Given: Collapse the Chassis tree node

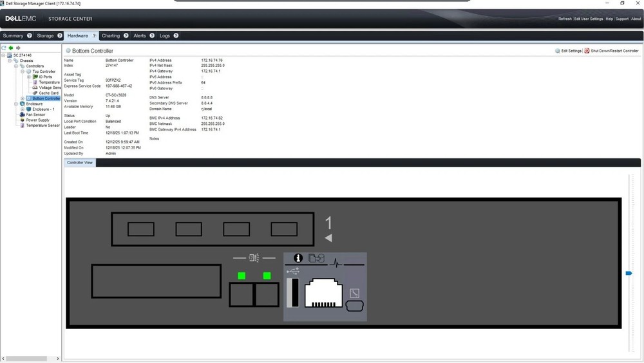Looking at the screenshot, I should point(10,60).
